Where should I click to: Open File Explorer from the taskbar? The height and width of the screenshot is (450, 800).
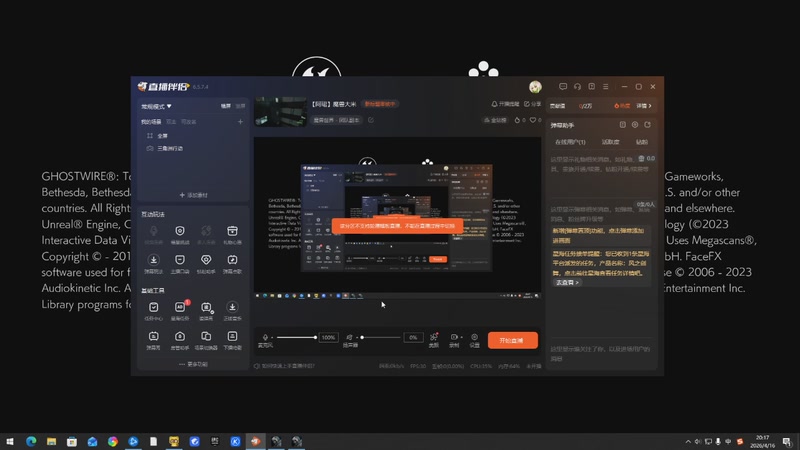coord(52,441)
